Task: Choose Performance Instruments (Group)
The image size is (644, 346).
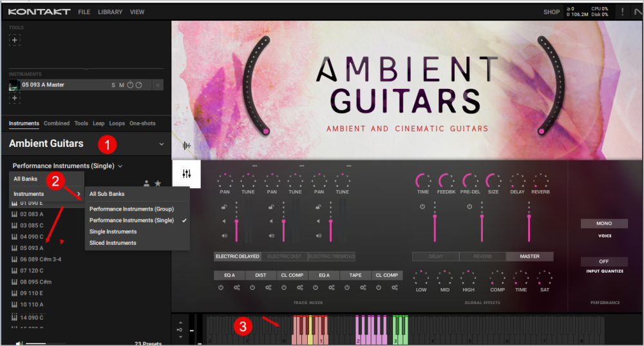Action: [x=131, y=209]
